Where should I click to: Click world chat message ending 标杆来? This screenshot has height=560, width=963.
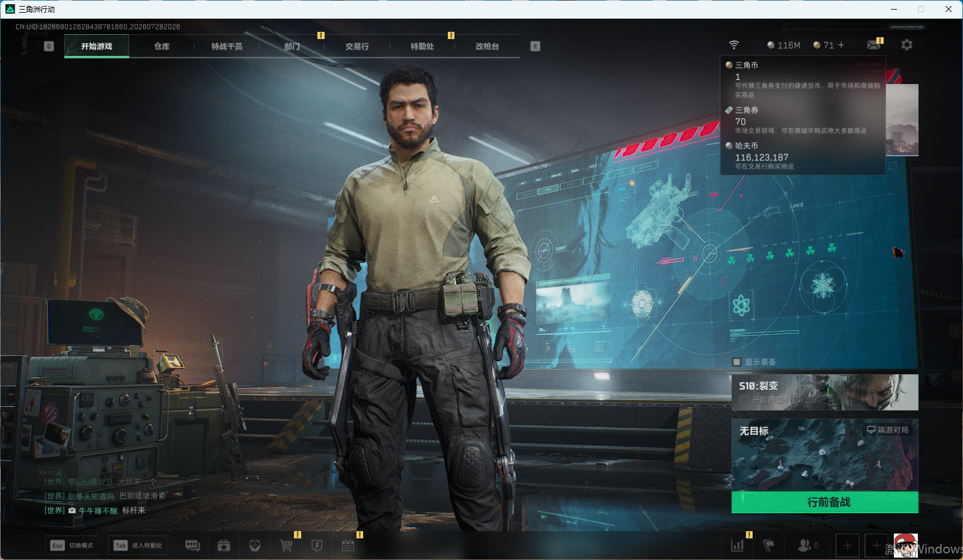[x=95, y=510]
